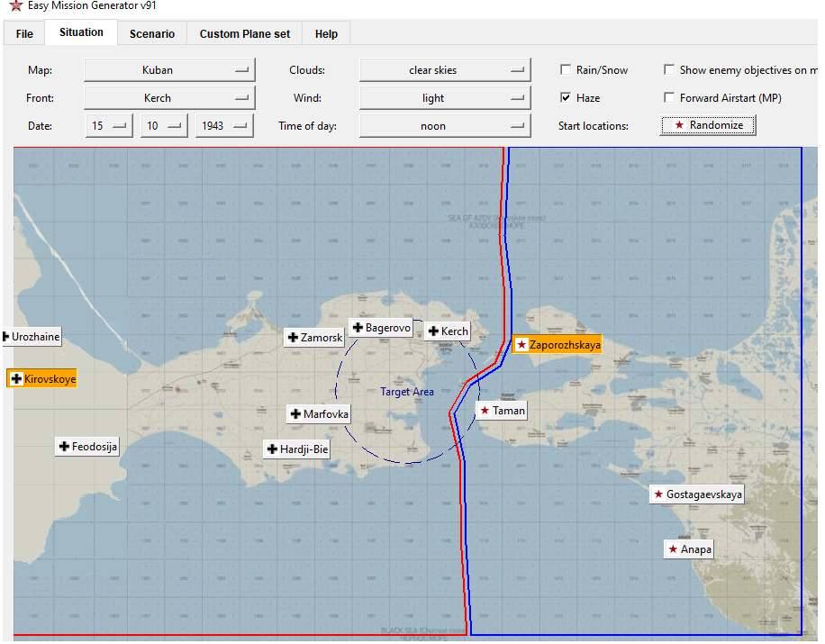Choose the Feodosija airfield marker
This screenshot has height=644, width=825.
point(87,447)
